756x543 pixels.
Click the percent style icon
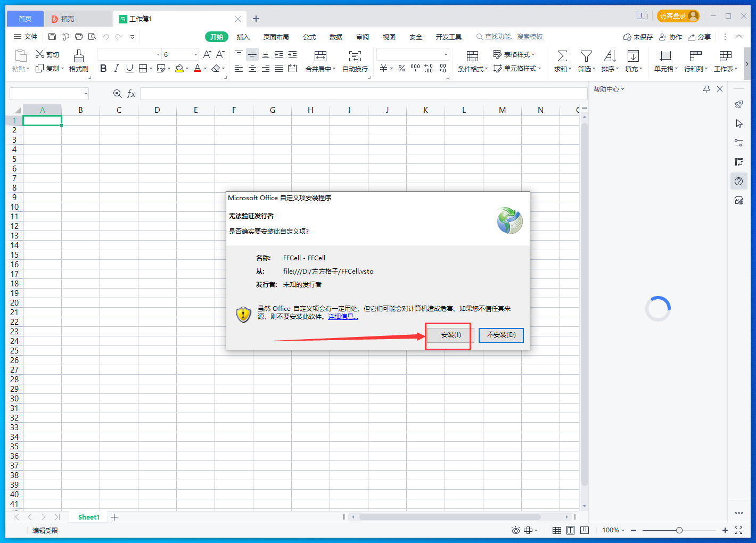402,69
